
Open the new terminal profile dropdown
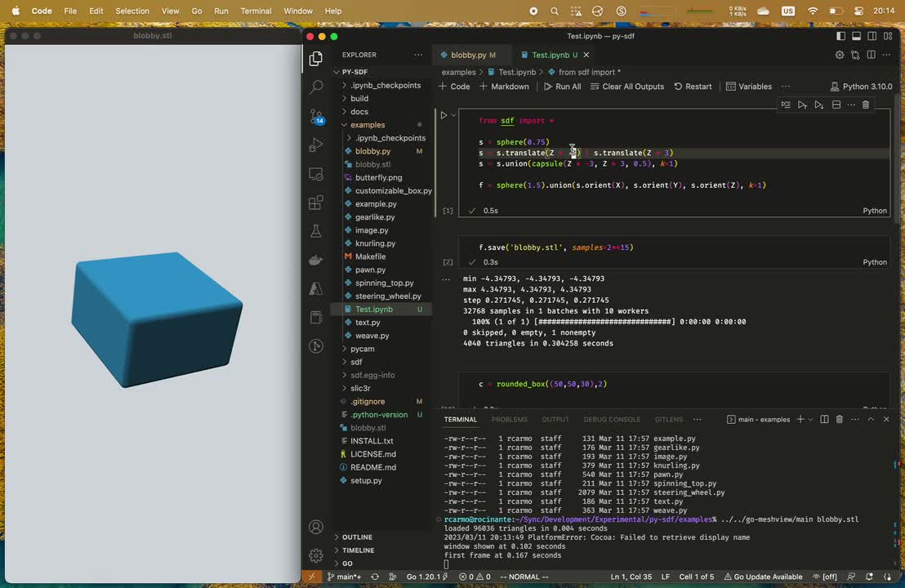[x=810, y=420]
